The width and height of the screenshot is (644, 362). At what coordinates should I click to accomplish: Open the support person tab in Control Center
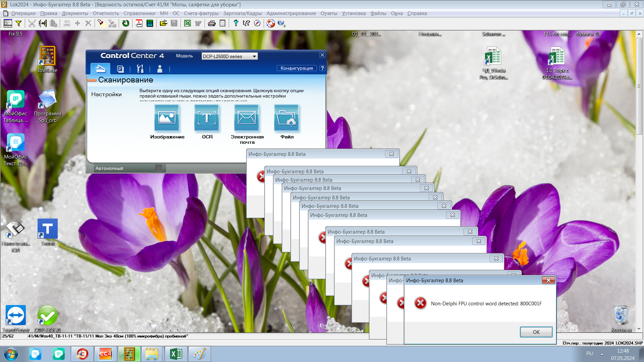tap(160, 69)
